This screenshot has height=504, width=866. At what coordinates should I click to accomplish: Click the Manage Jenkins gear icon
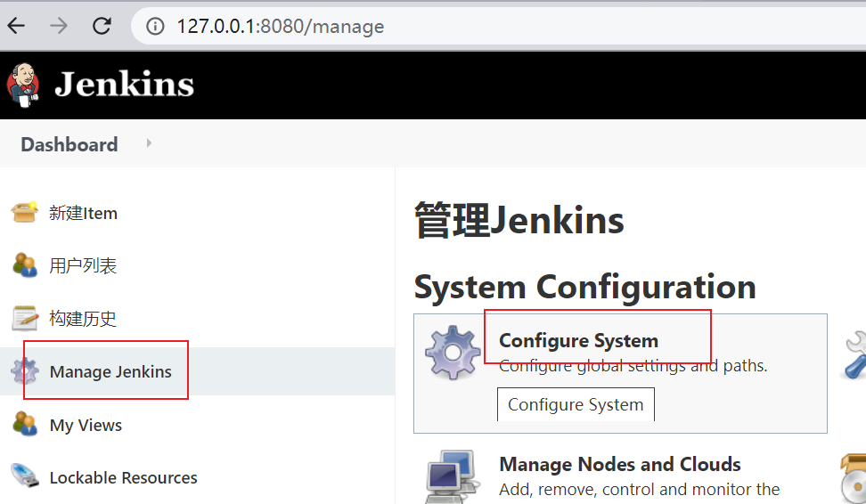click(x=25, y=371)
